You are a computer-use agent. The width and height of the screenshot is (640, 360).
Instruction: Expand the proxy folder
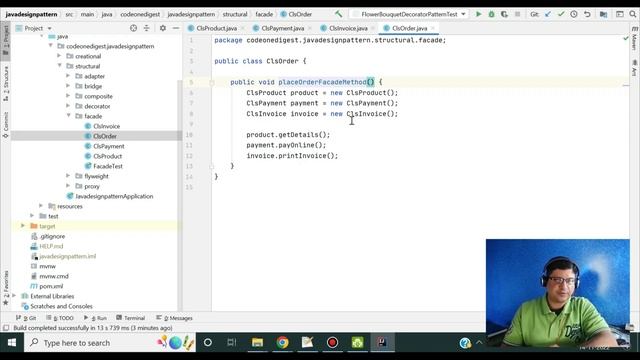[68, 186]
